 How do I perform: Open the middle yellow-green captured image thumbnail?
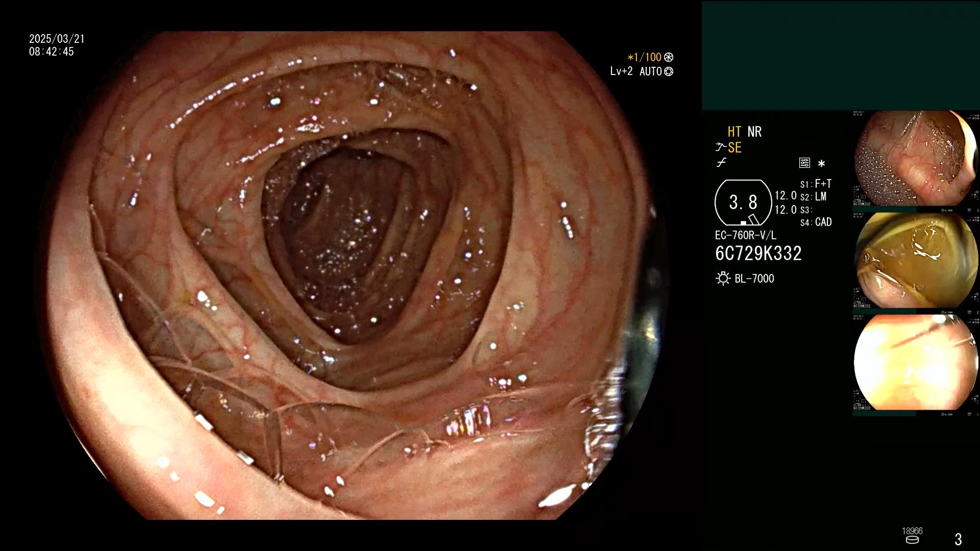click(x=916, y=261)
